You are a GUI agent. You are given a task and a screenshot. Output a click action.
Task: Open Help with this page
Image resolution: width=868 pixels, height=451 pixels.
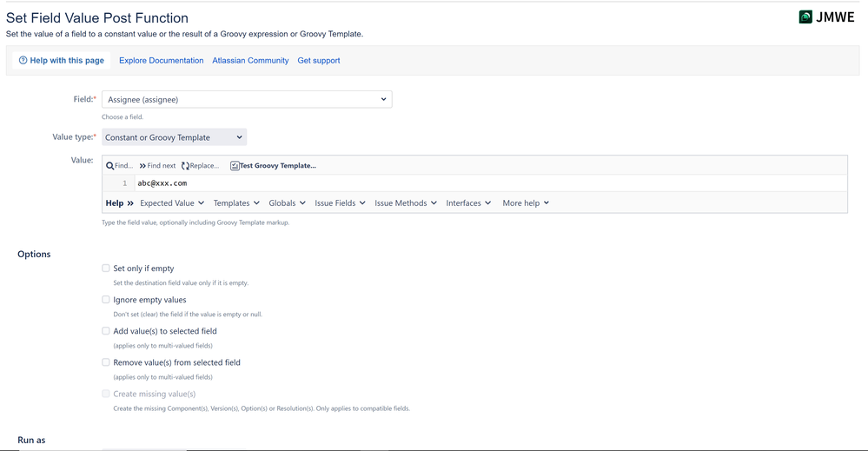[x=62, y=60]
